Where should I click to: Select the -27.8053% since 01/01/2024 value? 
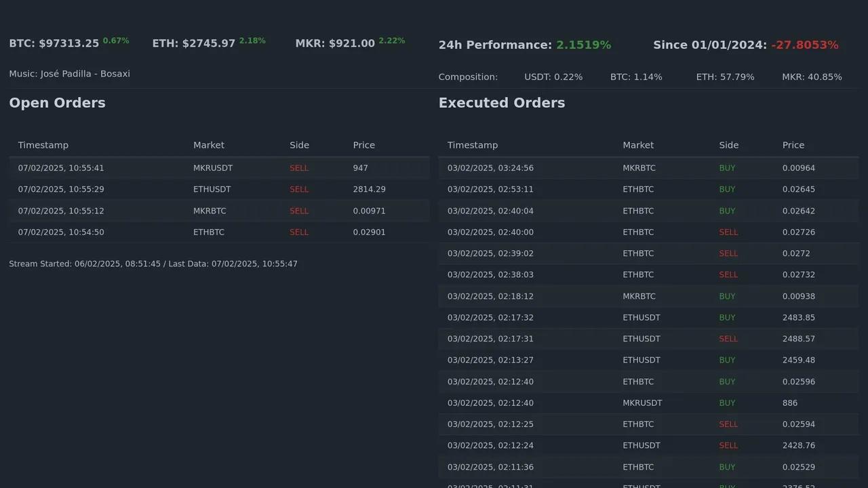tap(805, 45)
